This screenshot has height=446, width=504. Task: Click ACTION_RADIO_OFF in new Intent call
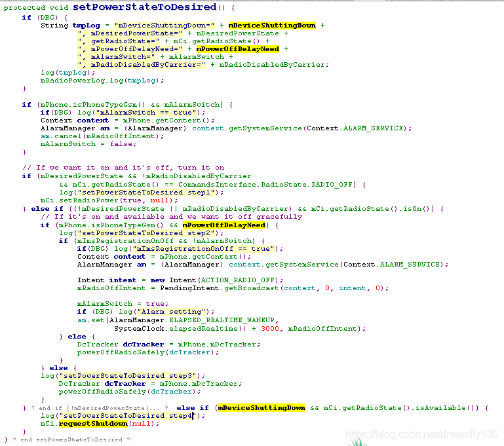238,280
